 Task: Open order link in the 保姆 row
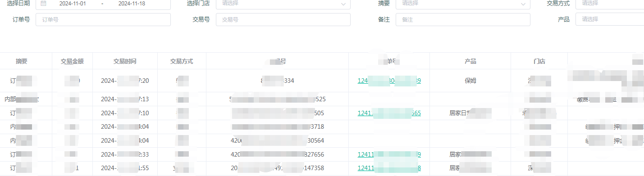(x=389, y=81)
